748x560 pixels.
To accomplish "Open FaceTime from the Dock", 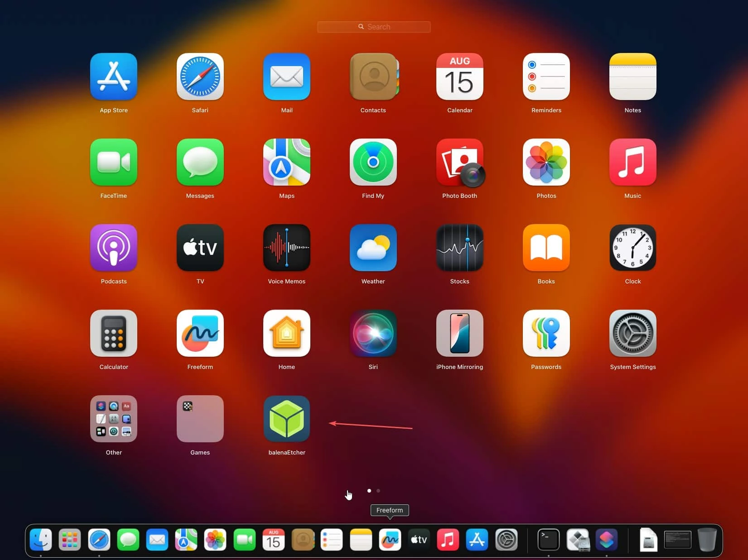I will pyautogui.click(x=245, y=540).
